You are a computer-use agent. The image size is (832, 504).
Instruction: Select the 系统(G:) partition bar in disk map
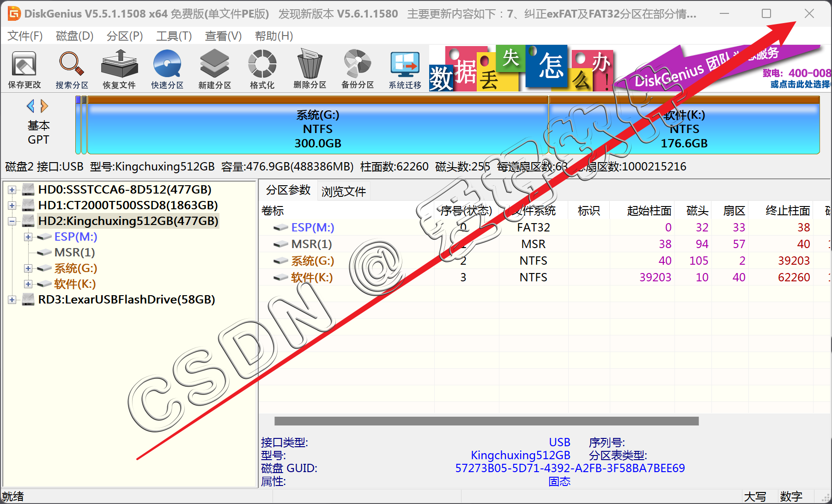(318, 125)
